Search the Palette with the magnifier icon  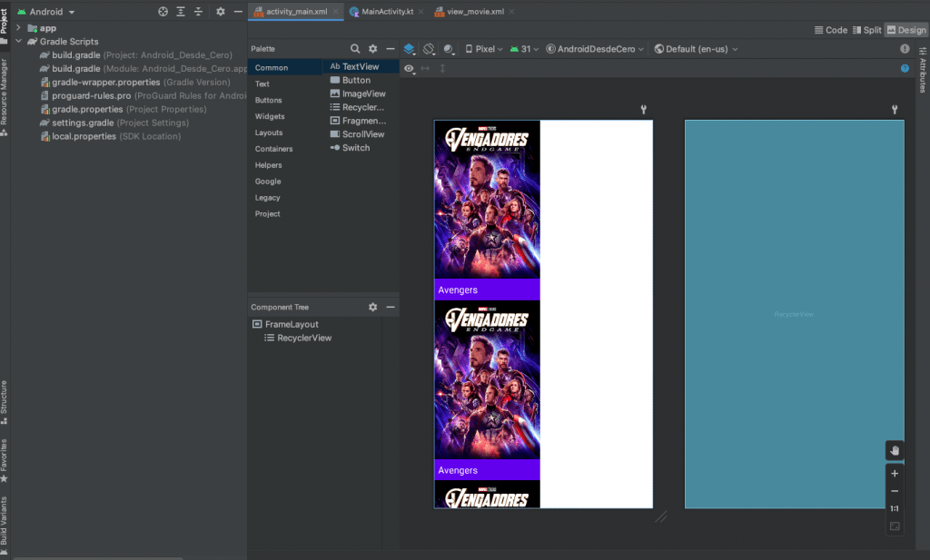[355, 49]
